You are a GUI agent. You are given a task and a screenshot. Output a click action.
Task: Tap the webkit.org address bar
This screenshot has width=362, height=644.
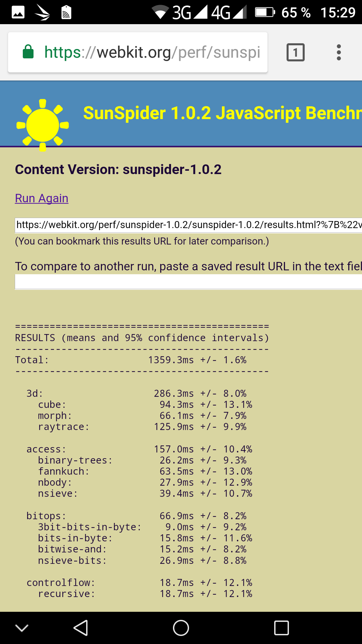point(152,52)
